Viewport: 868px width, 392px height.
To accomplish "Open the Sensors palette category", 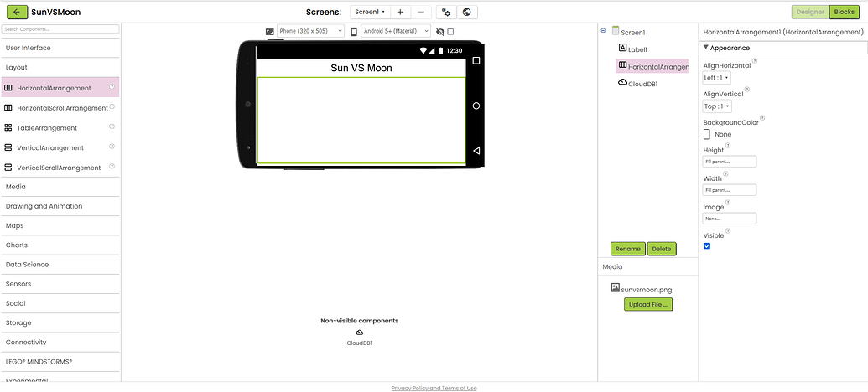I will [18, 284].
